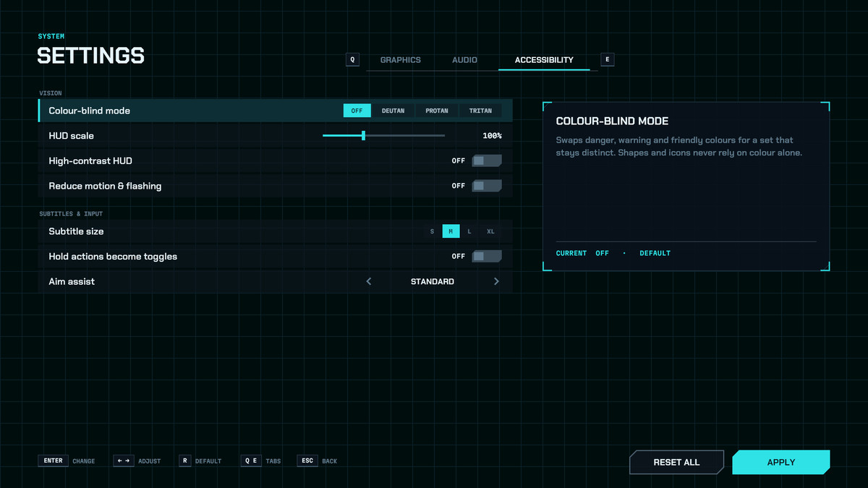Click the Q E tabs key hint

tap(251, 461)
